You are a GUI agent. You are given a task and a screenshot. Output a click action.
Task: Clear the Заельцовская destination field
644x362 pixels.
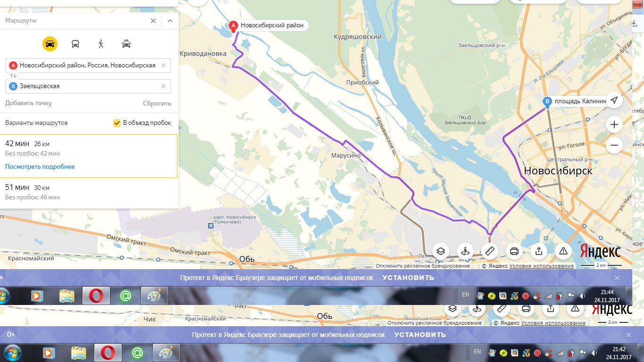164,86
